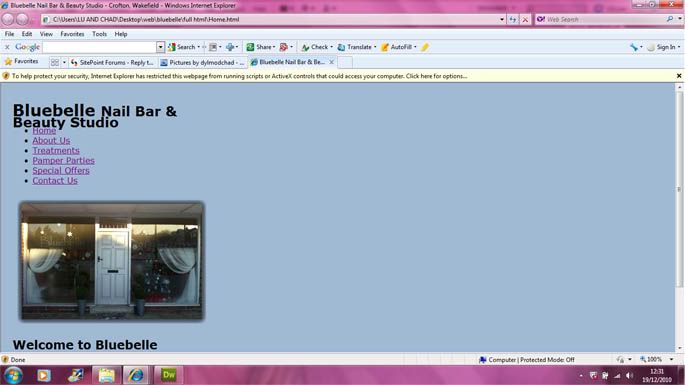Click the stop loading X button

pos(525,20)
